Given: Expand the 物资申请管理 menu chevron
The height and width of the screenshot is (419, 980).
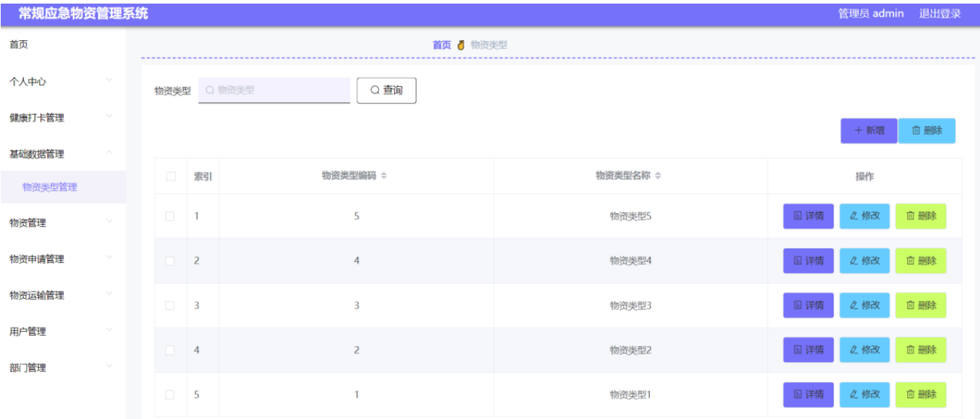Looking at the screenshot, I should (110, 256).
